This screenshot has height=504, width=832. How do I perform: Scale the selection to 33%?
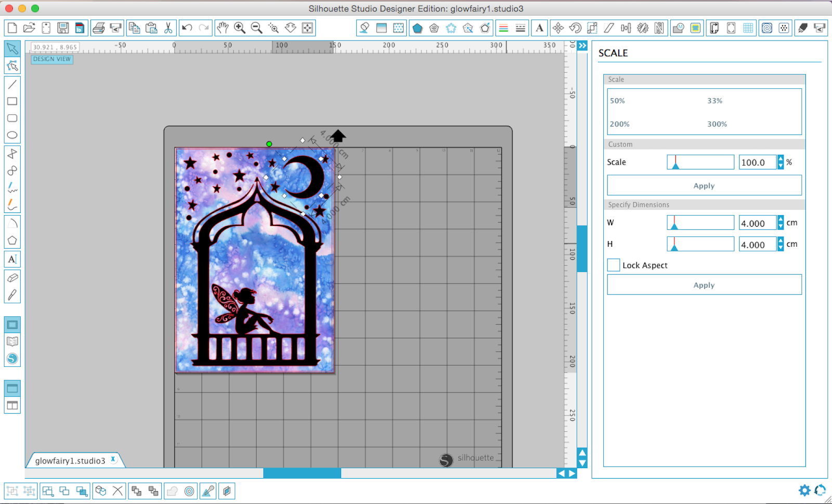(x=714, y=101)
